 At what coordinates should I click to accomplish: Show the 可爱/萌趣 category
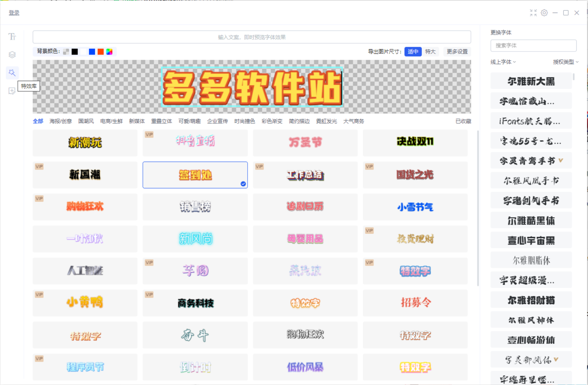tap(190, 121)
